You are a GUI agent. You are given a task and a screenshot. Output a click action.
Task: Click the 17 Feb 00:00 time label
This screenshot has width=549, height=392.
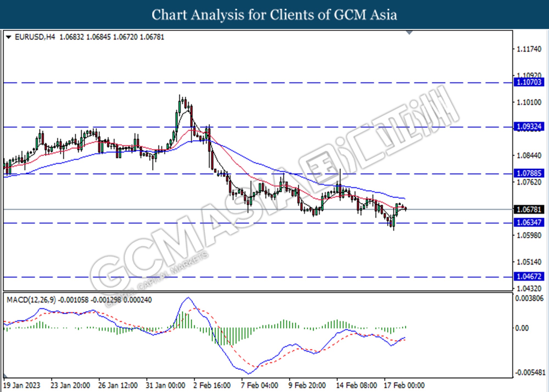pyautogui.click(x=404, y=385)
